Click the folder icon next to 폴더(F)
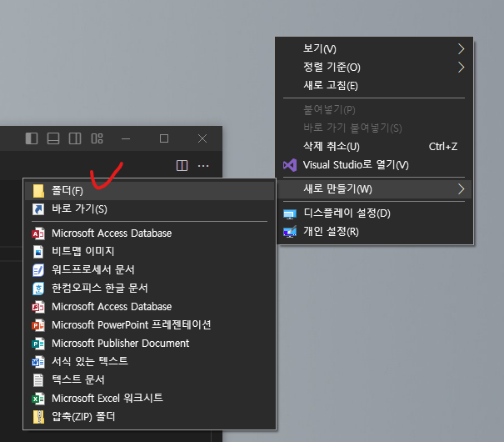The height and width of the screenshot is (442, 504). click(38, 191)
